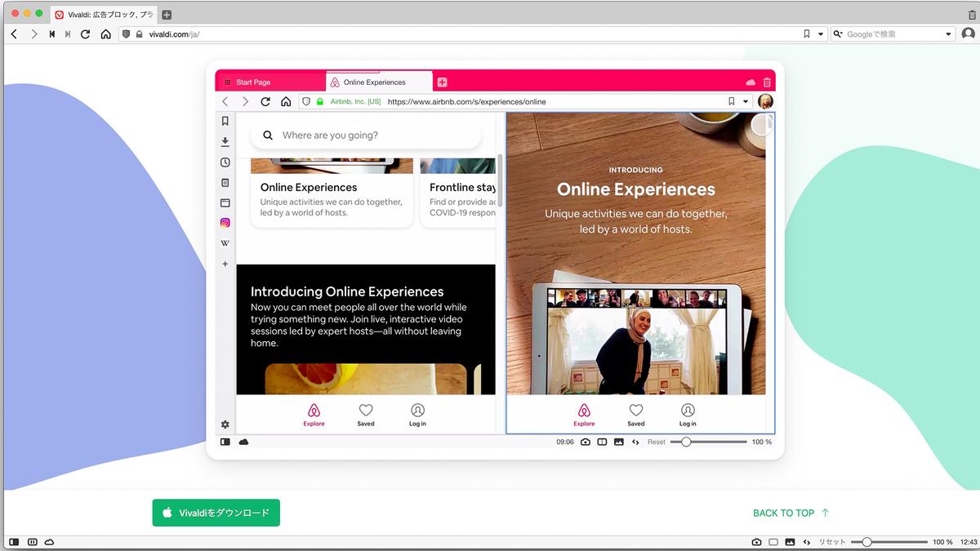
Task: Click the Google search field
Action: pyautogui.click(x=894, y=34)
